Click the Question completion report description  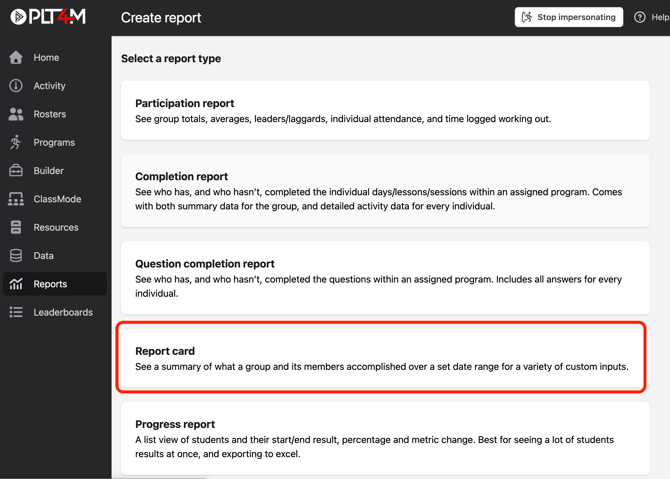point(379,286)
